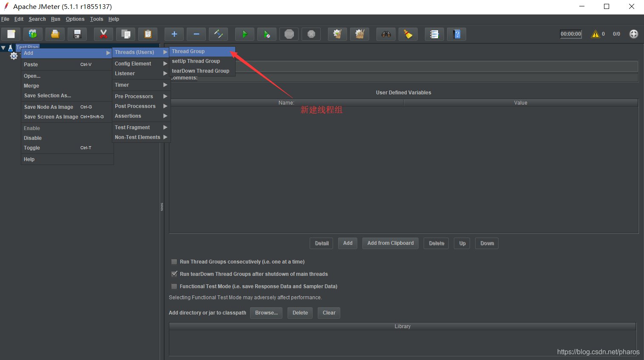Uncheck Run tearDown Thread Groups checkbox
This screenshot has width=644, height=360.
tap(174, 274)
